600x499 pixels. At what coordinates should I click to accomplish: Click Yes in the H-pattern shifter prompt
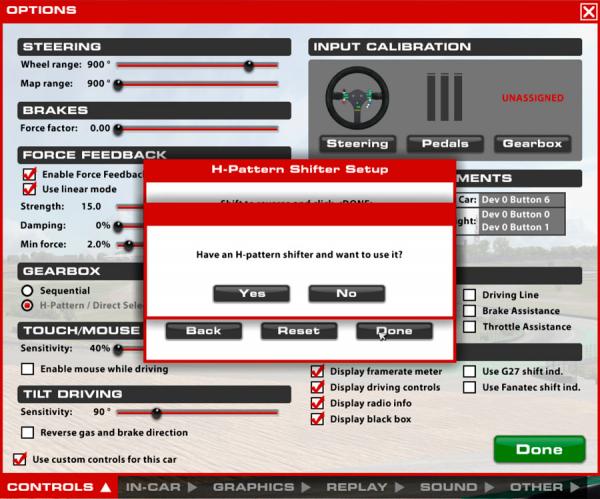(251, 293)
